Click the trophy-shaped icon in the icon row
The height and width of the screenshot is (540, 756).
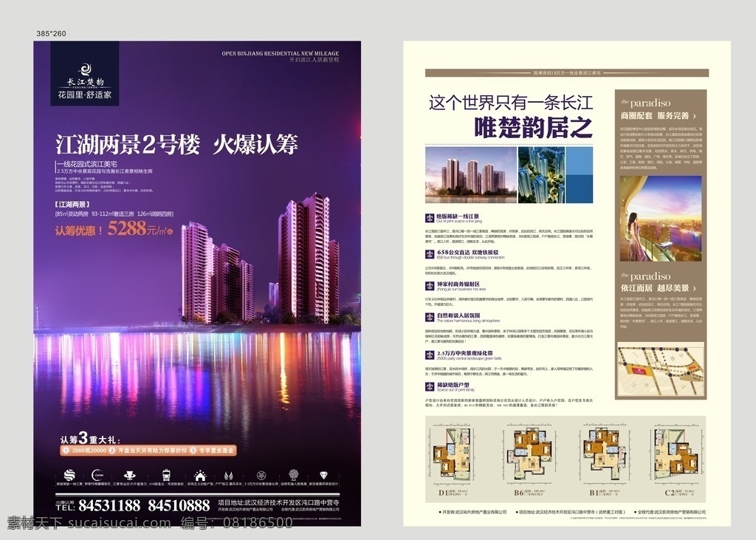coord(129,475)
